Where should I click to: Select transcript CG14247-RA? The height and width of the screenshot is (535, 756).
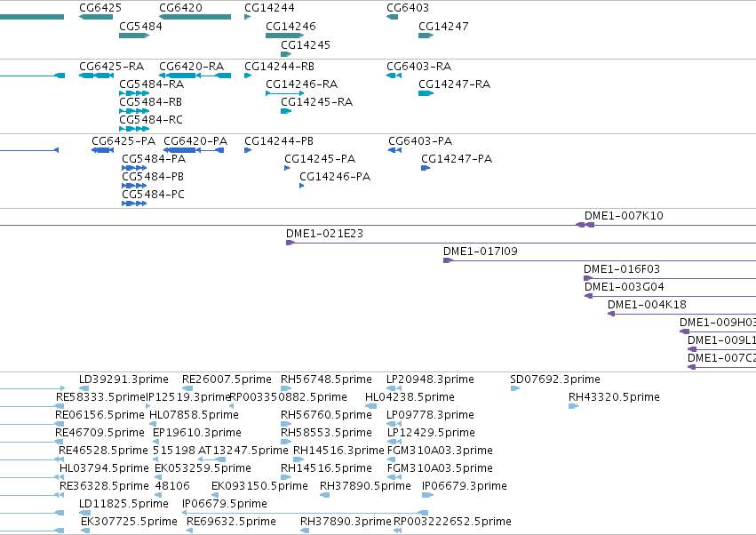pos(455,84)
